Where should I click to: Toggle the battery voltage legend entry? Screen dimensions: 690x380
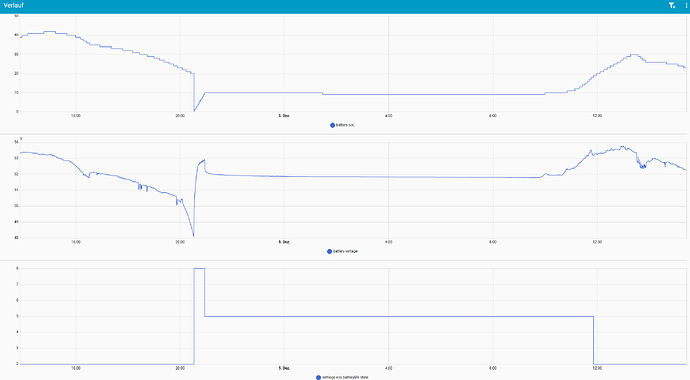pos(342,252)
